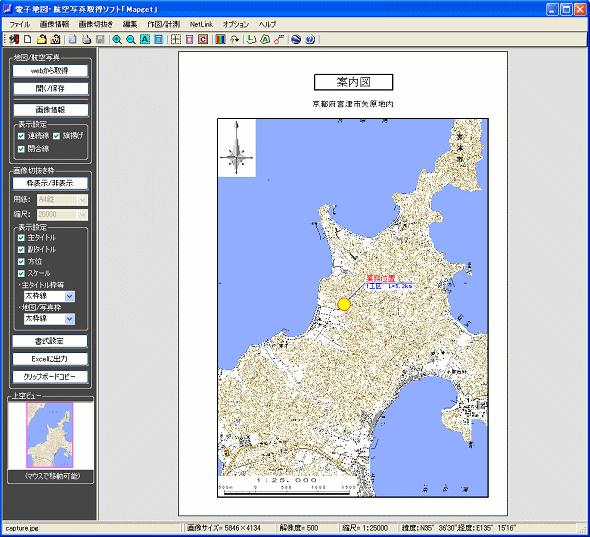The image size is (590, 537).
Task: Expand the 地図/写真枠 dropdown
Action: (70, 319)
